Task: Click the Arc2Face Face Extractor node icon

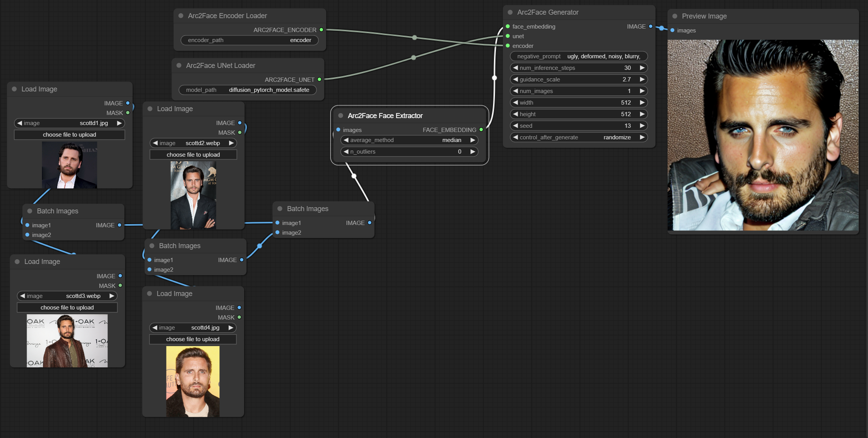Action: (340, 116)
